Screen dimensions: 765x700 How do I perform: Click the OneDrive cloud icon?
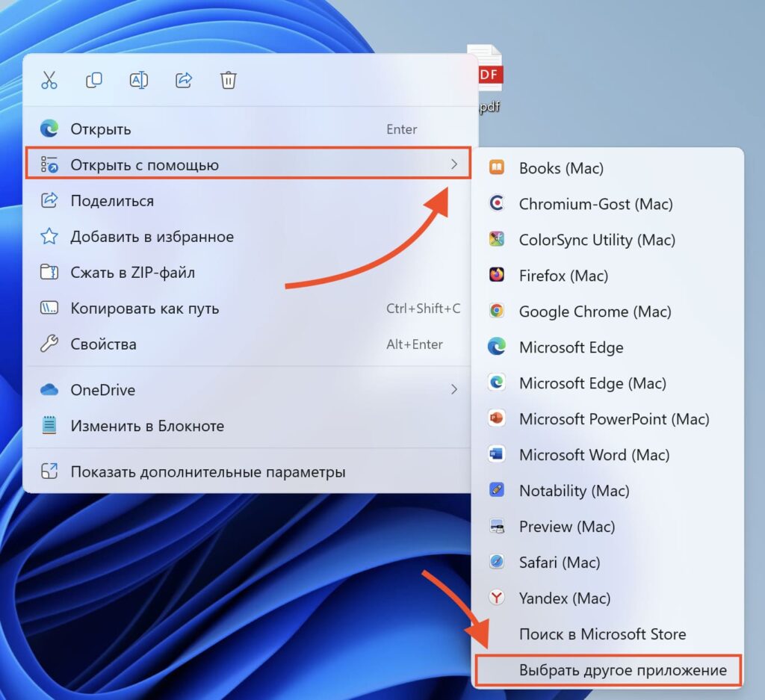[49, 390]
